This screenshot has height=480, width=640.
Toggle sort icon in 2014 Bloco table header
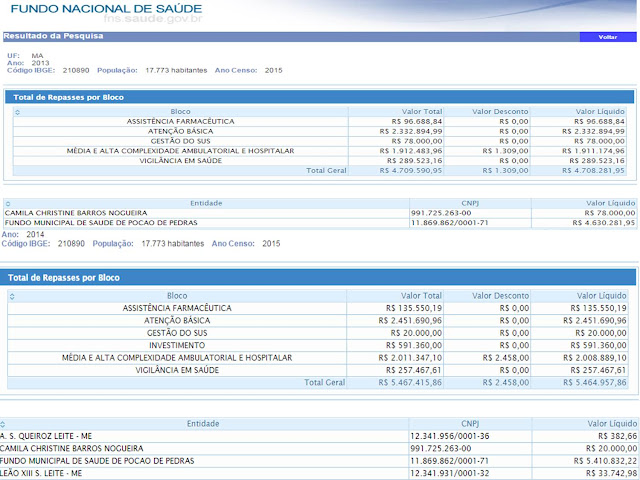pyautogui.click(x=12, y=297)
